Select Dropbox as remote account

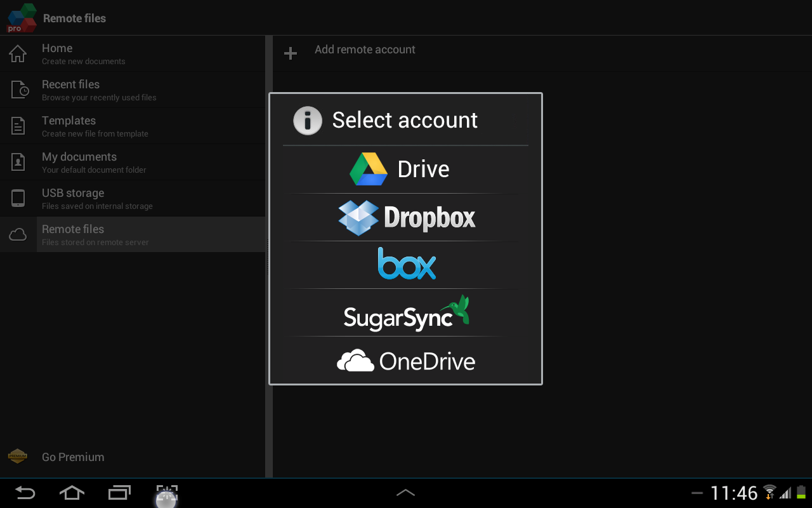(405, 218)
